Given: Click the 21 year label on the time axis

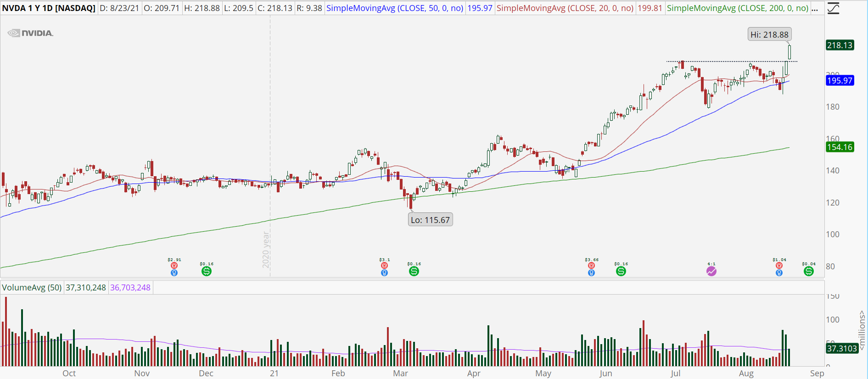Looking at the screenshot, I should point(274,373).
